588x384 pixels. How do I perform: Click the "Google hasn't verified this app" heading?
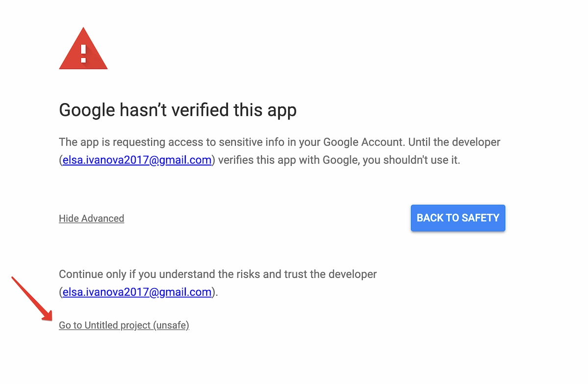point(177,110)
